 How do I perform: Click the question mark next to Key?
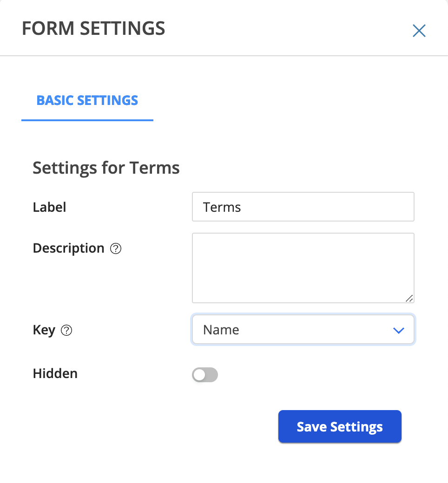66,331
